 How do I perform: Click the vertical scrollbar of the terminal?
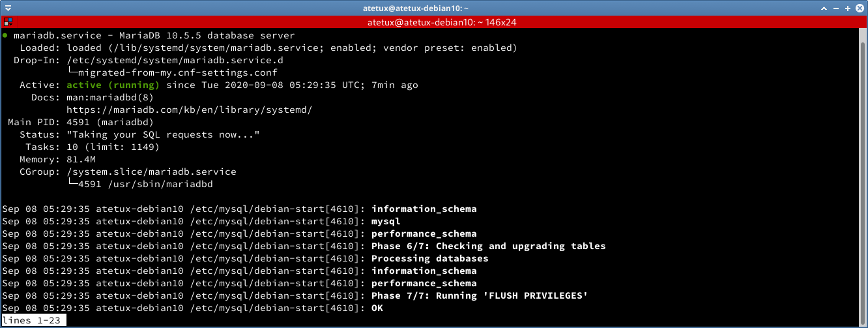(x=863, y=177)
